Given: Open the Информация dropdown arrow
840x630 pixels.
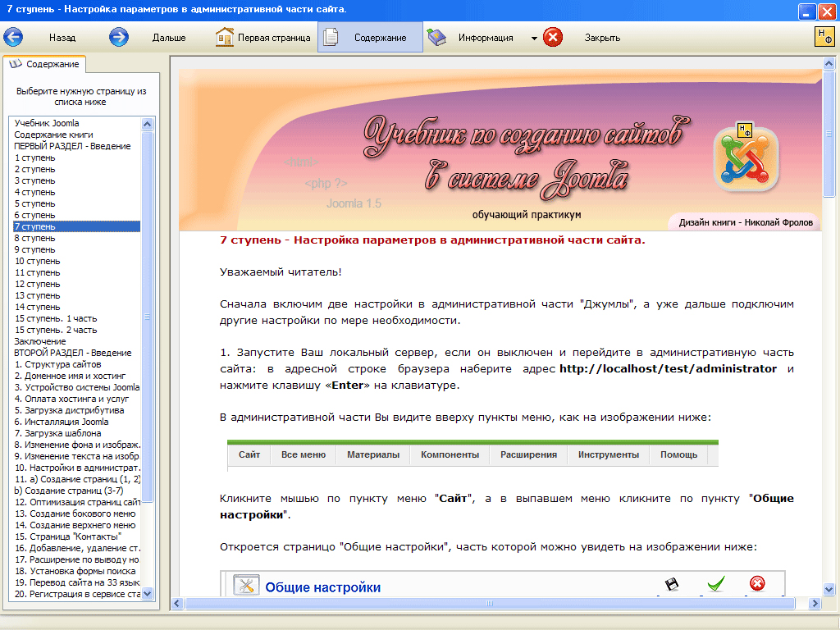Looking at the screenshot, I should point(534,38).
